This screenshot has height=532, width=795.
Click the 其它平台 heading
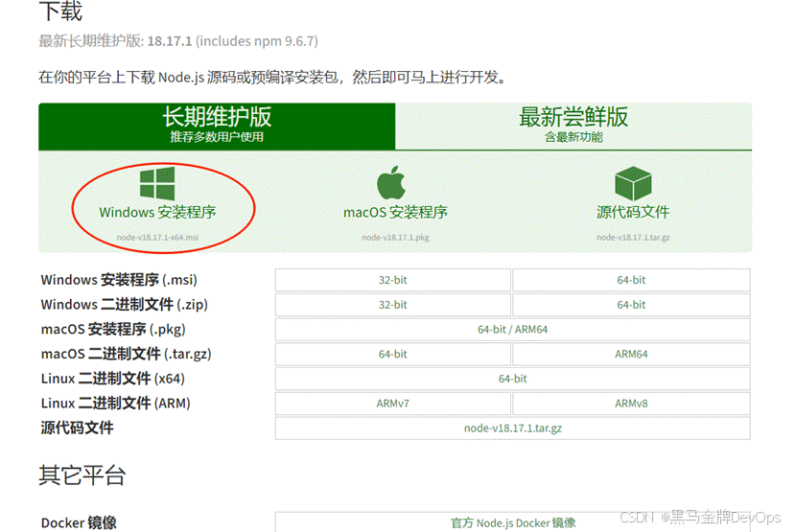pos(82,475)
